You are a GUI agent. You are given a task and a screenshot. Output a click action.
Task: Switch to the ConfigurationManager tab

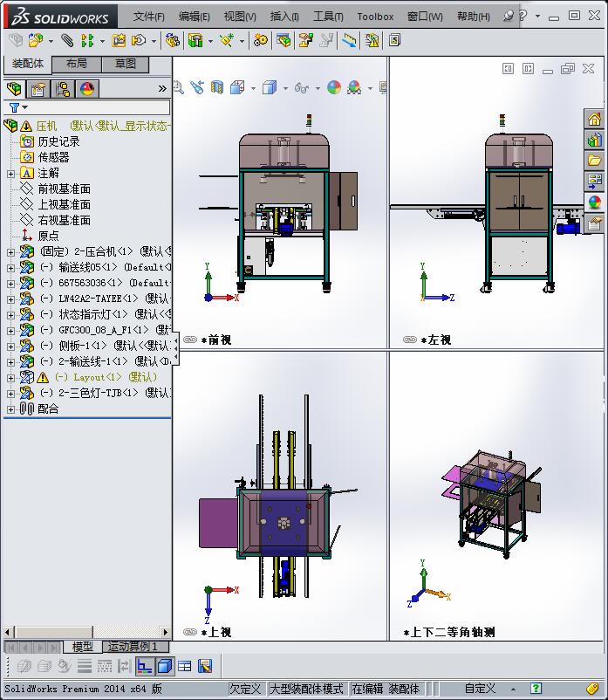(x=63, y=89)
